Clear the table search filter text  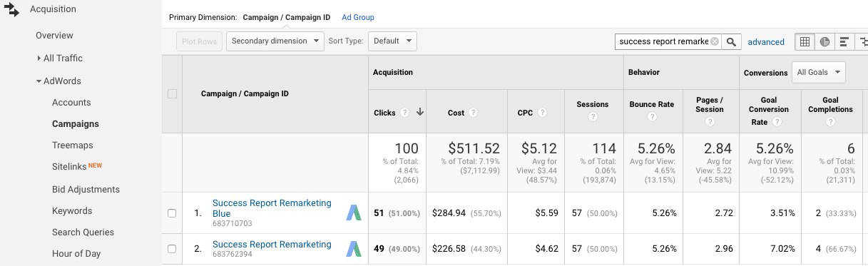pyautogui.click(x=715, y=41)
